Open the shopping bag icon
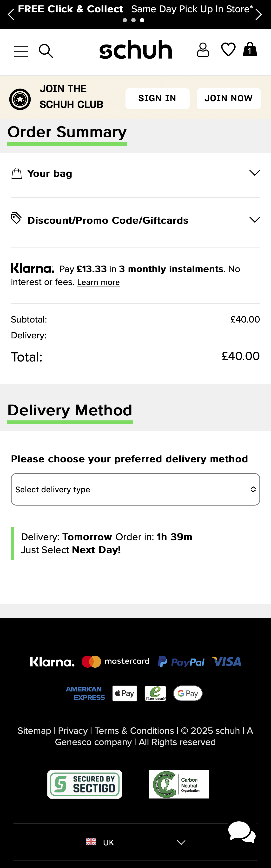This screenshot has width=271, height=868. [250, 50]
